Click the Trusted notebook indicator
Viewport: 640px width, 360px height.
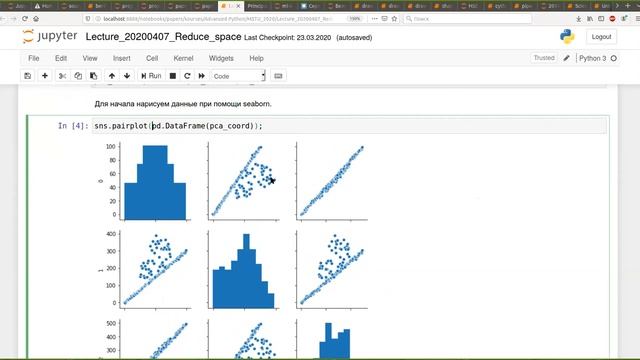click(544, 58)
